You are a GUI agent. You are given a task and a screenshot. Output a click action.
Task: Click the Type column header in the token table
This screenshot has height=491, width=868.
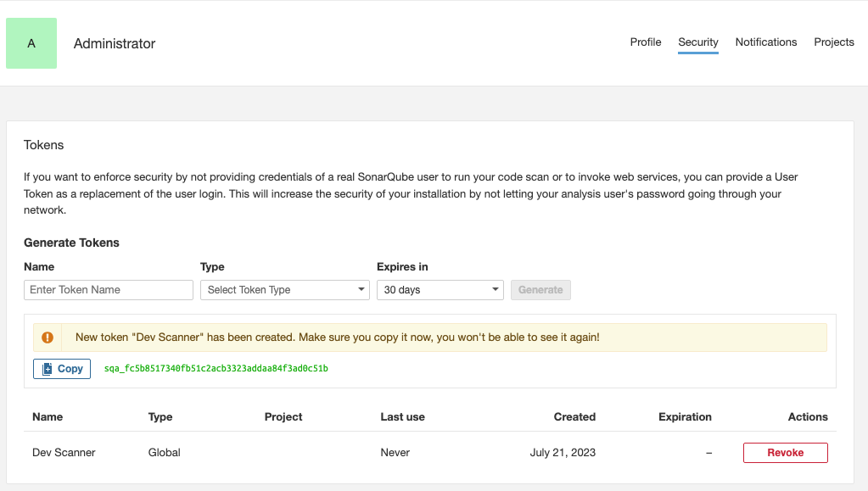point(160,417)
